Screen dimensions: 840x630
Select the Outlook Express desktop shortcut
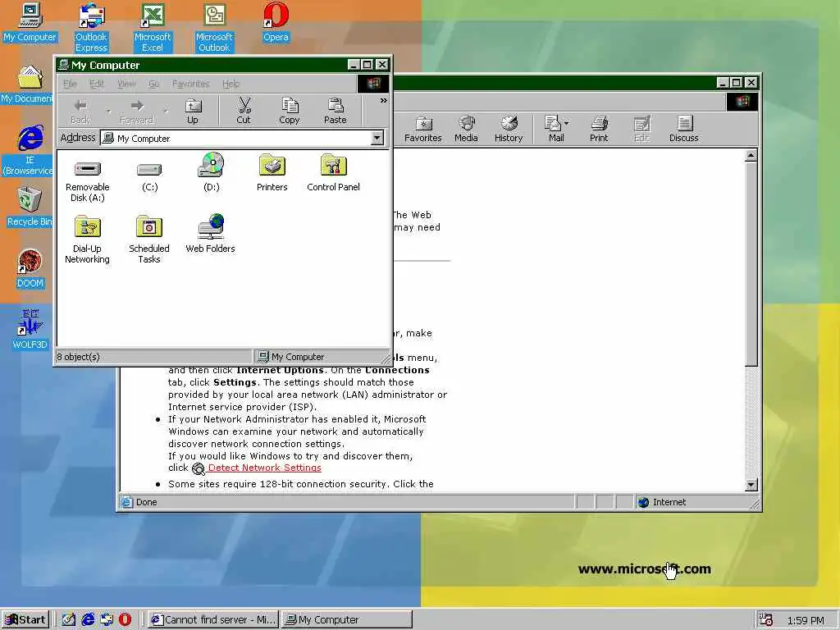(x=91, y=28)
